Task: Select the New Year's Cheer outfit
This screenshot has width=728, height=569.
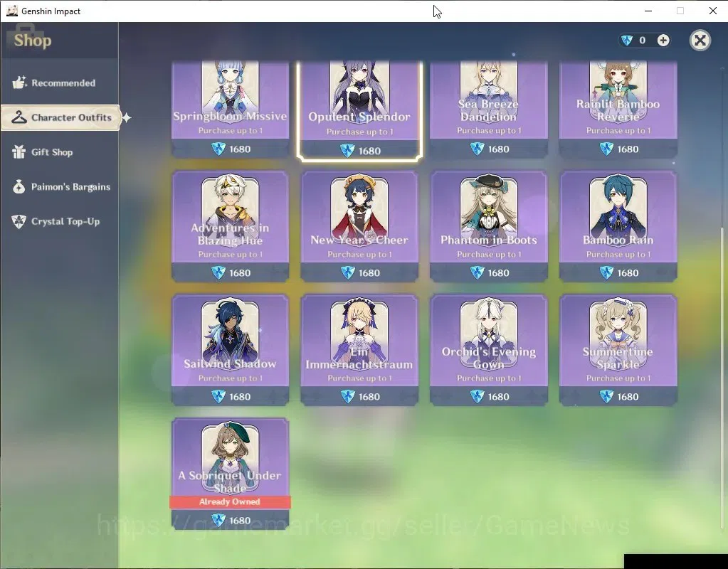Action: tap(360, 226)
